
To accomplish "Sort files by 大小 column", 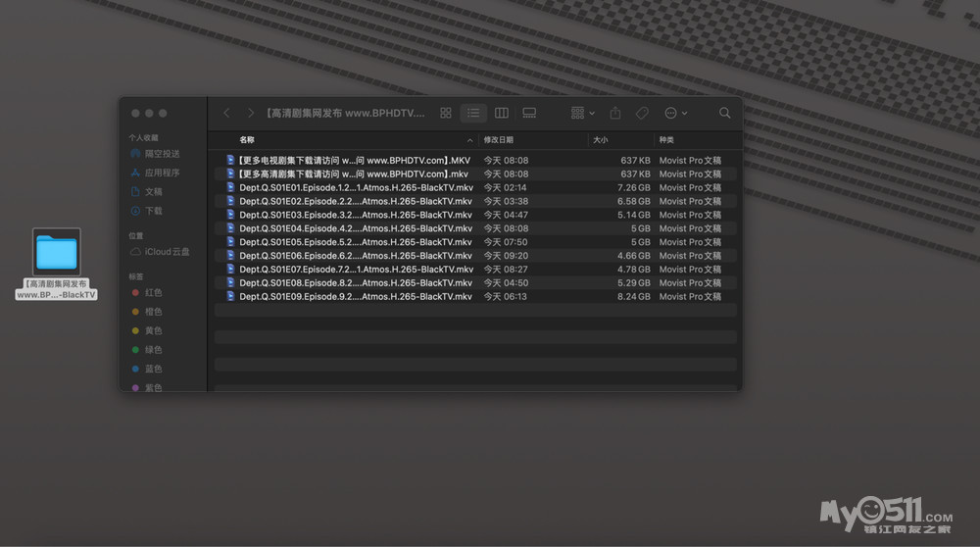I will tap(601, 140).
